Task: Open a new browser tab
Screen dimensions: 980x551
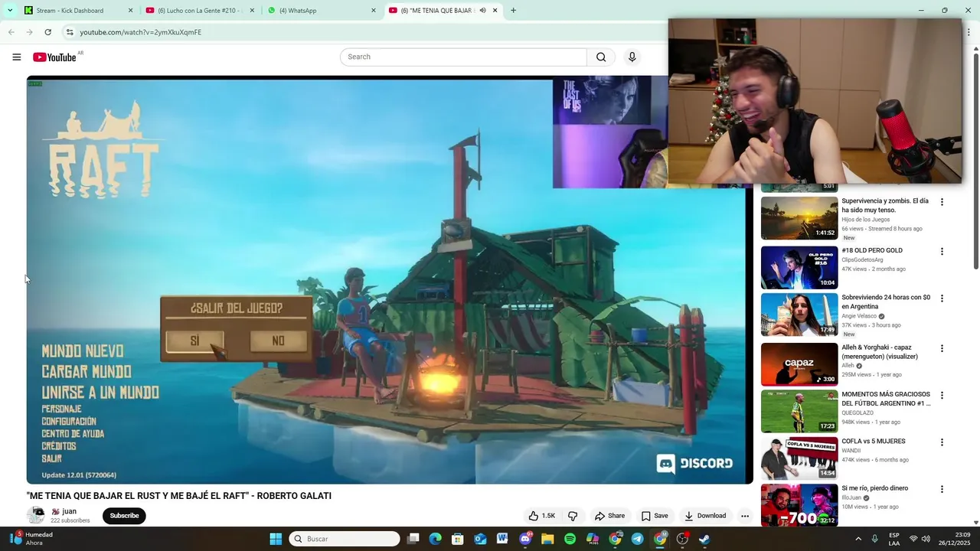Action: pyautogui.click(x=513, y=11)
